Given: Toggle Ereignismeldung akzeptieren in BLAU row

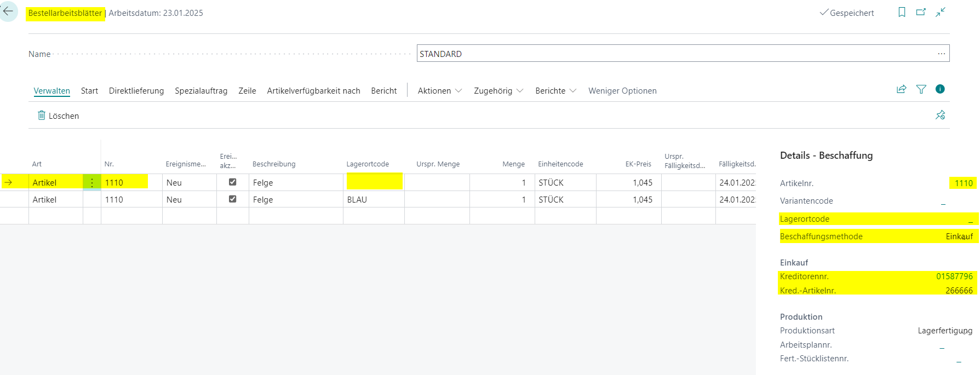Looking at the screenshot, I should point(232,199).
